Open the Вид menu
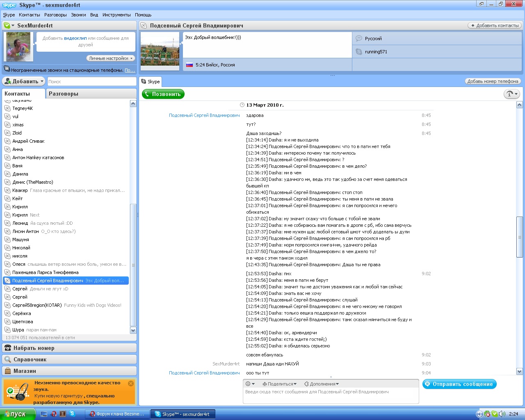 [x=94, y=15]
